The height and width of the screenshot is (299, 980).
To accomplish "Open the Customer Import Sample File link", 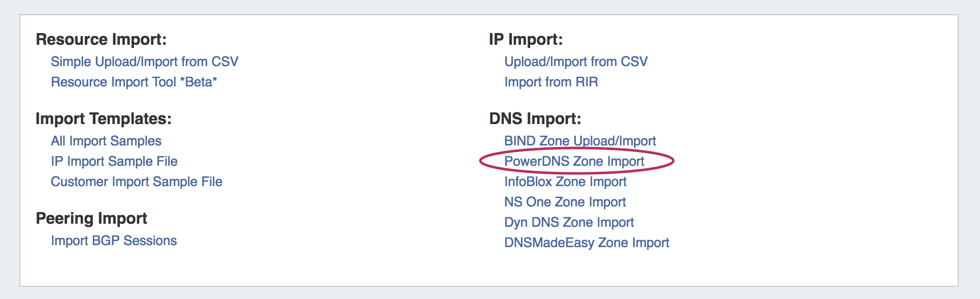I will 136,182.
